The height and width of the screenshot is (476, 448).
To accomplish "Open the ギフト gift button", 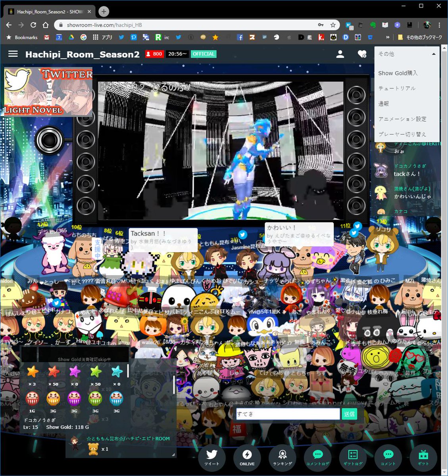I will tap(423, 457).
